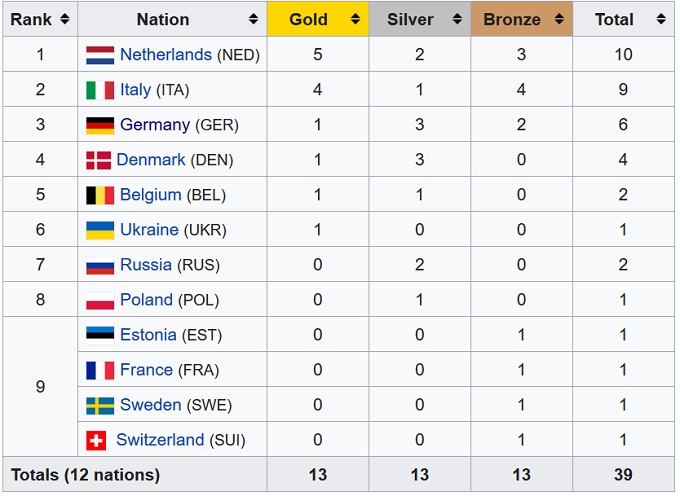
Task: Click the Ukraine flag icon
Action: (x=100, y=230)
